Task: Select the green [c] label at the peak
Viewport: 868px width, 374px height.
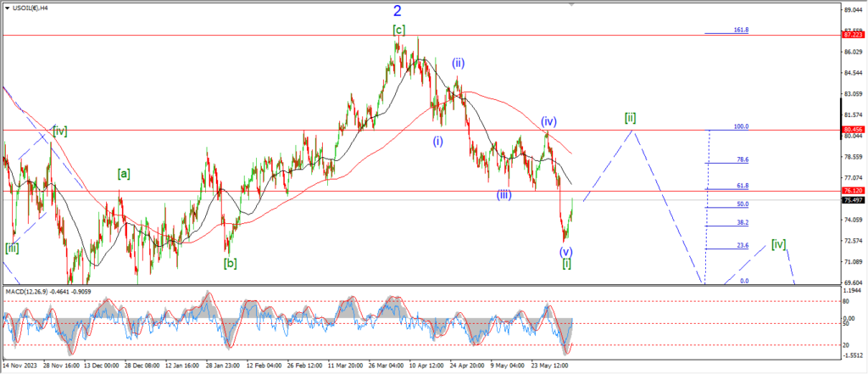Action: 398,30
